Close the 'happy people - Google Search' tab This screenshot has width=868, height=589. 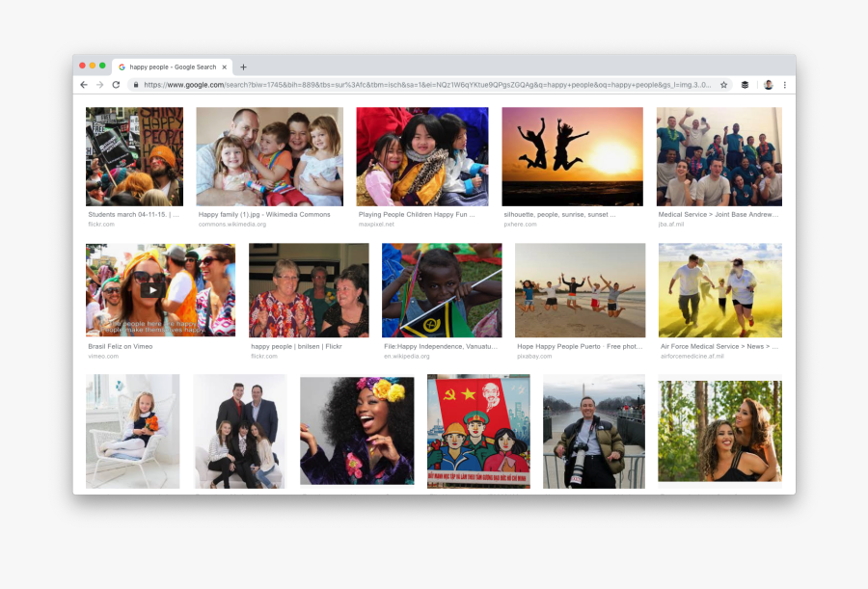point(225,67)
